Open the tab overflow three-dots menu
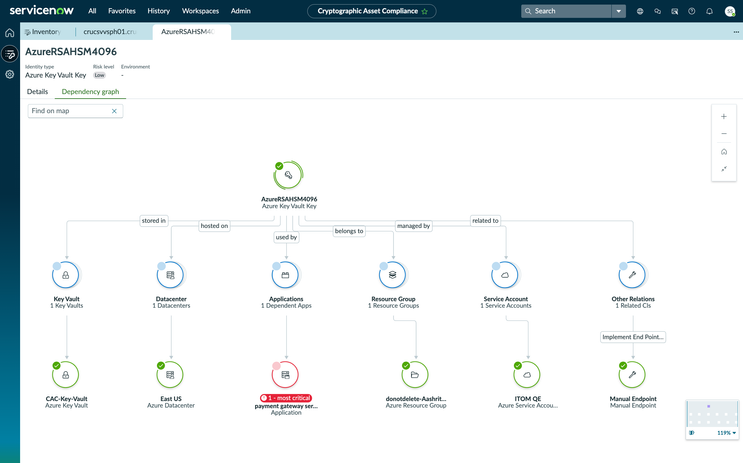743x463 pixels. (736, 32)
